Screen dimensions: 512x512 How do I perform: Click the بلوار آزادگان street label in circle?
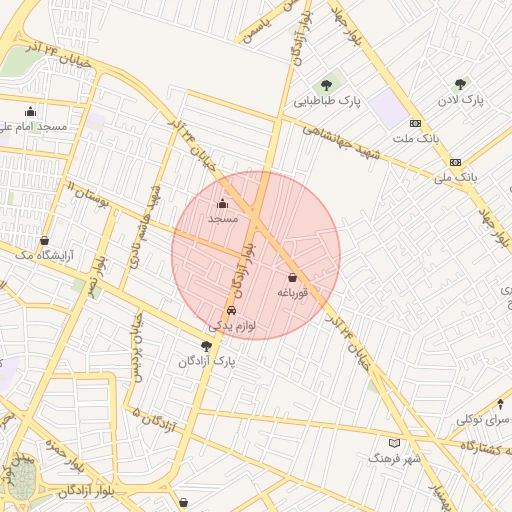[245, 271]
